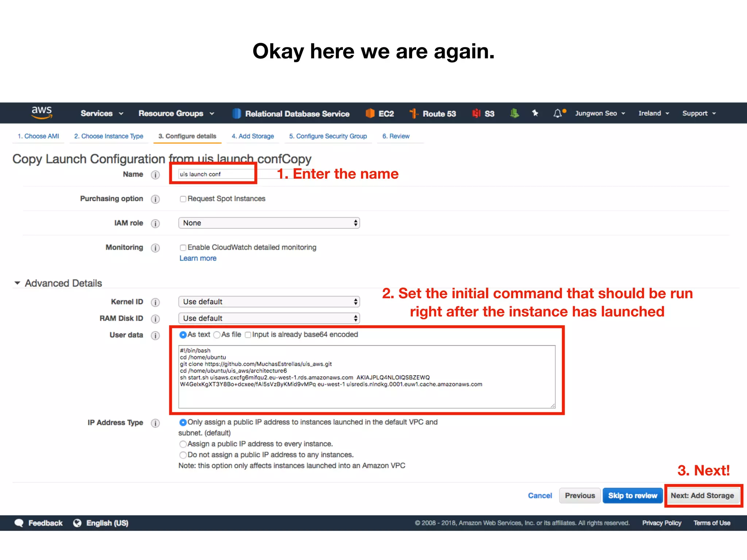Go to the 4. Add Storage tab
This screenshot has width=747, height=560.
pos(253,136)
